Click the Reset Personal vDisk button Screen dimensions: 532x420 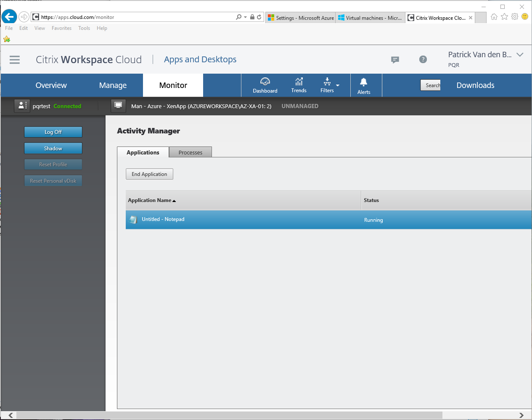coord(53,181)
